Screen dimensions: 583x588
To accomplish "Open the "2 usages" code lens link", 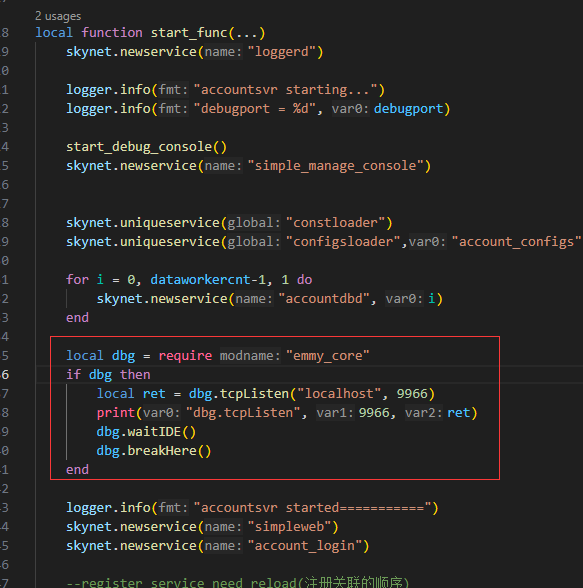I will [x=58, y=16].
